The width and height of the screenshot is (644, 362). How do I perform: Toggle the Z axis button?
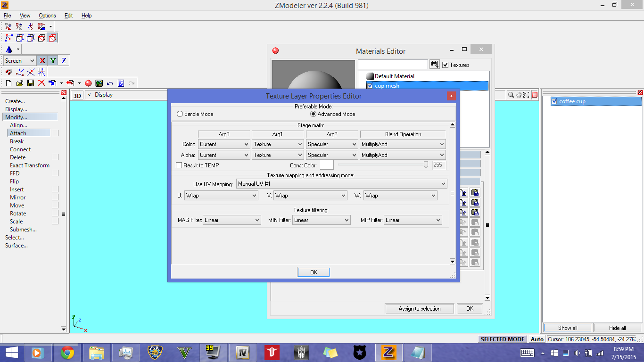[x=64, y=61]
